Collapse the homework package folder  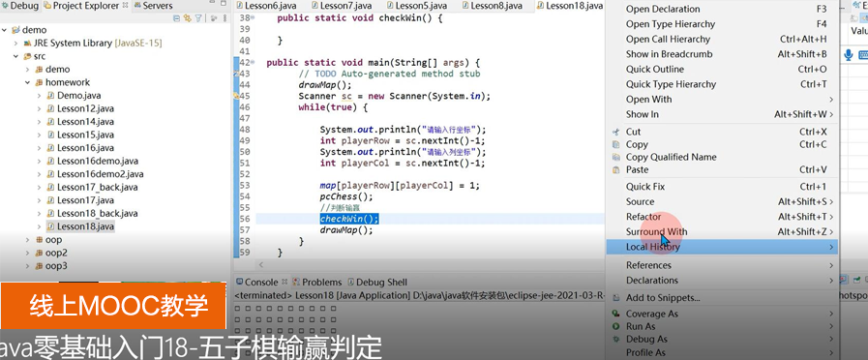click(x=28, y=82)
